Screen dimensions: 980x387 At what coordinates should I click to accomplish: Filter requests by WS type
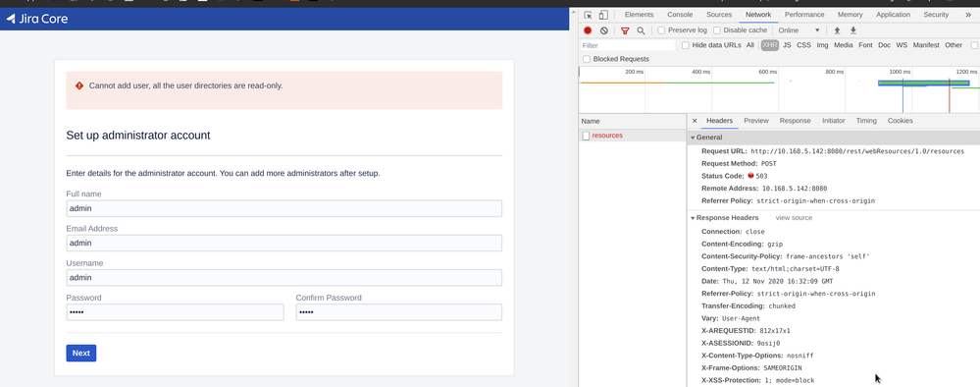[902, 45]
